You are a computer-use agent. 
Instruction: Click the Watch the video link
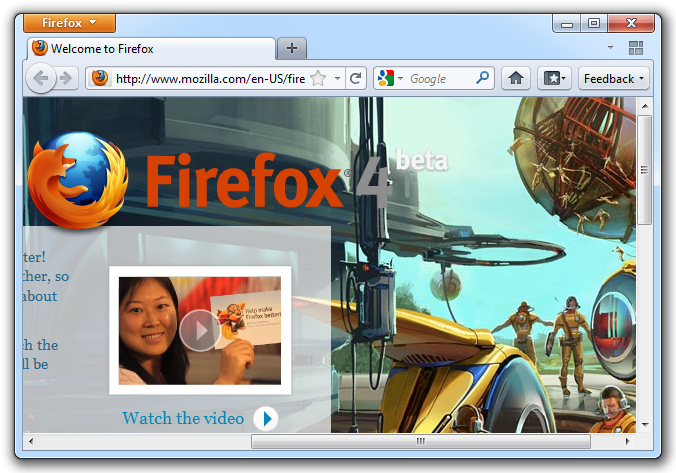point(183,418)
